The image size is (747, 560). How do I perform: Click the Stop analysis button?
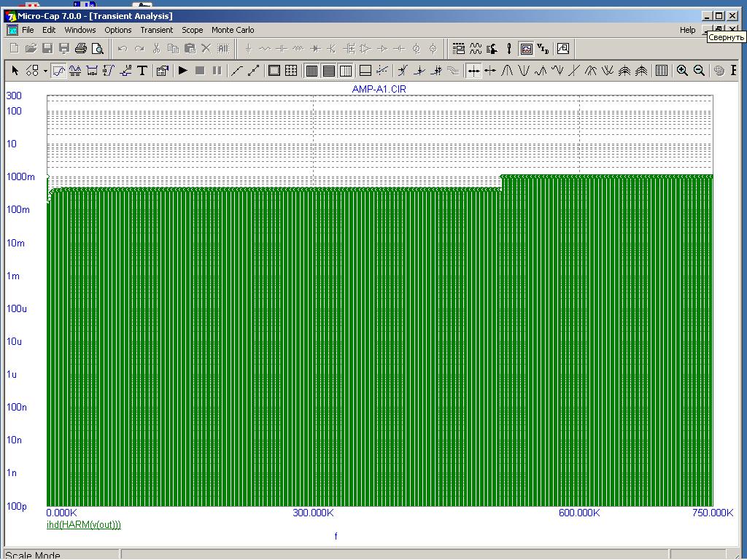tap(200, 71)
